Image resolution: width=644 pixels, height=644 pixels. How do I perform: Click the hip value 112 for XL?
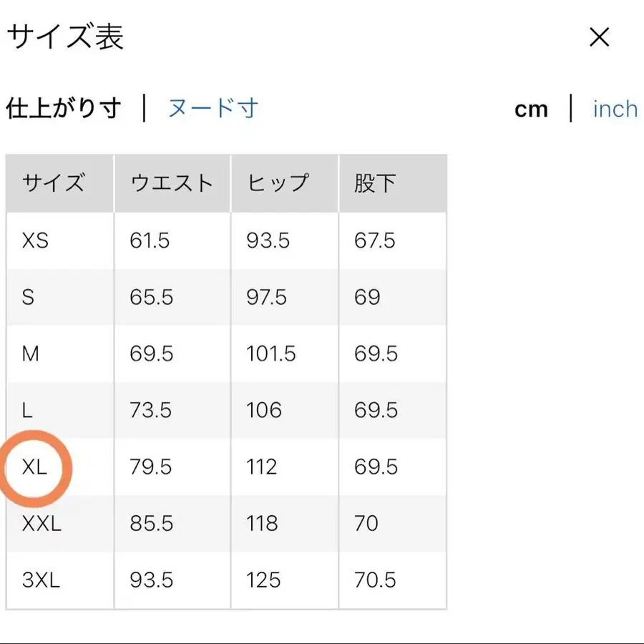(x=261, y=467)
